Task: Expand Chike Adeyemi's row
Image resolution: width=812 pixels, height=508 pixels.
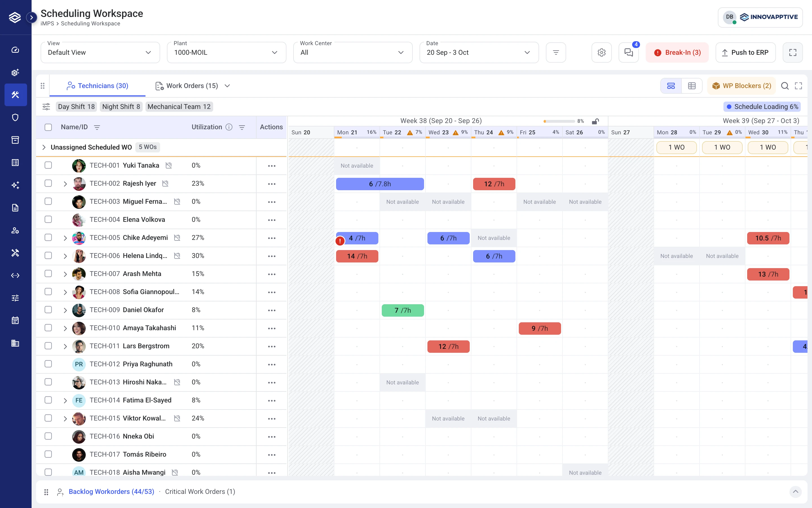Action: coord(65,238)
